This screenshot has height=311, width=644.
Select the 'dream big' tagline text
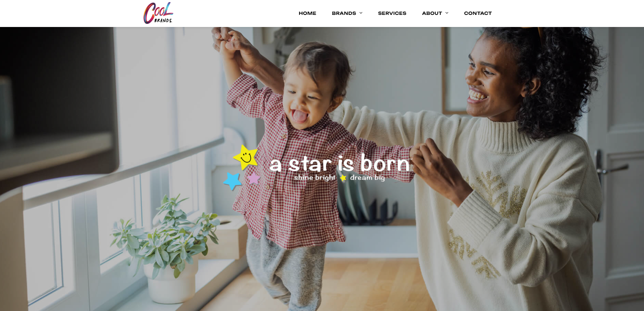click(x=367, y=178)
